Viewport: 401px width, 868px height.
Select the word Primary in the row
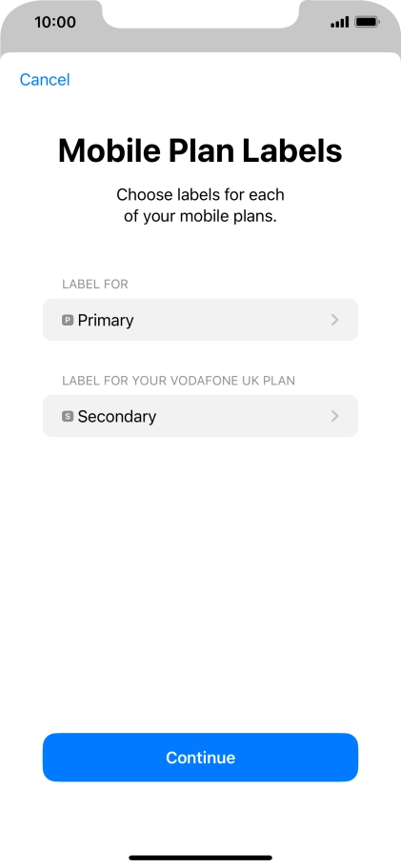pos(106,321)
